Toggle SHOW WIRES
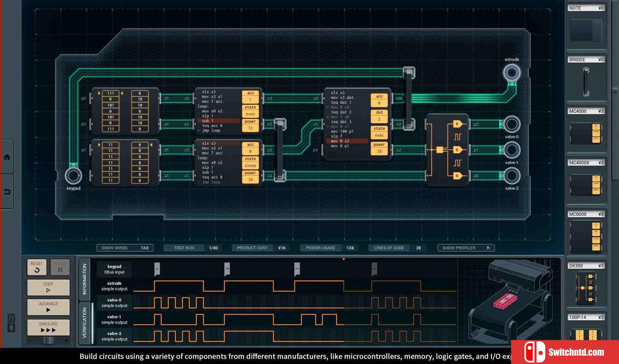619x364 pixels. point(125,248)
